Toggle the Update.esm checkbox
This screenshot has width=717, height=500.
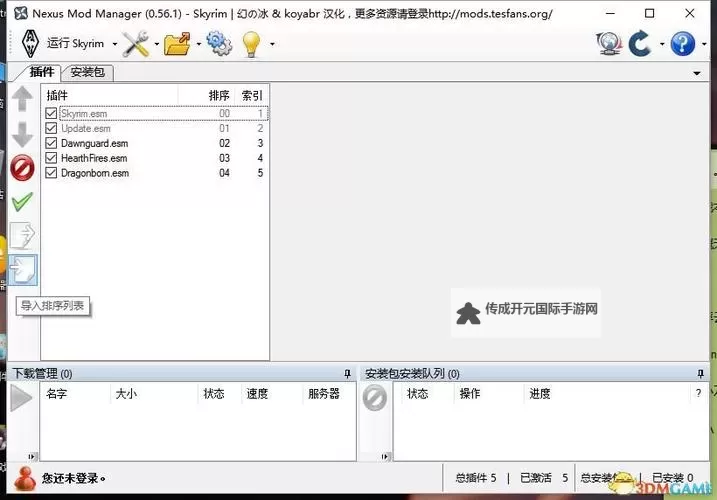(51, 128)
